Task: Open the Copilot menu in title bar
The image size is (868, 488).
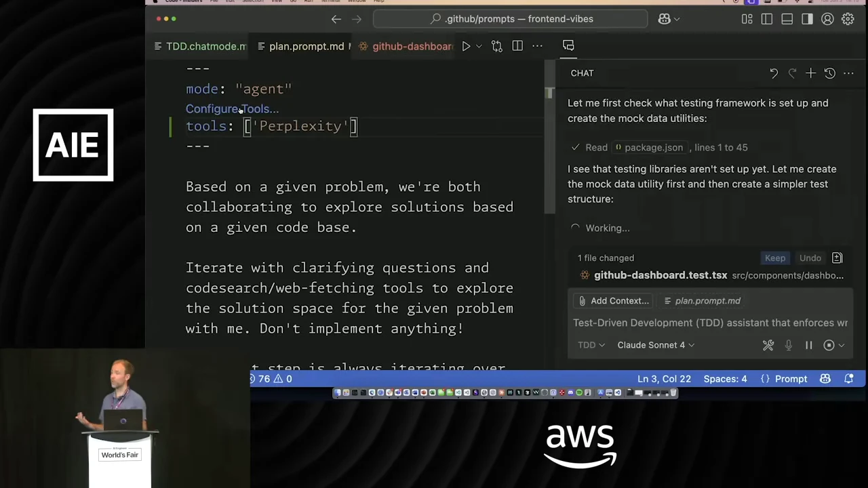Action: (x=669, y=19)
